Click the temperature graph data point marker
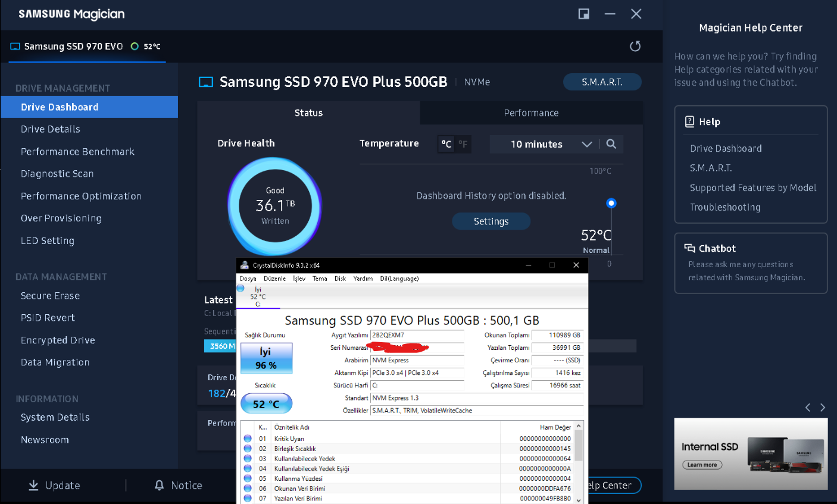 pos(611,203)
